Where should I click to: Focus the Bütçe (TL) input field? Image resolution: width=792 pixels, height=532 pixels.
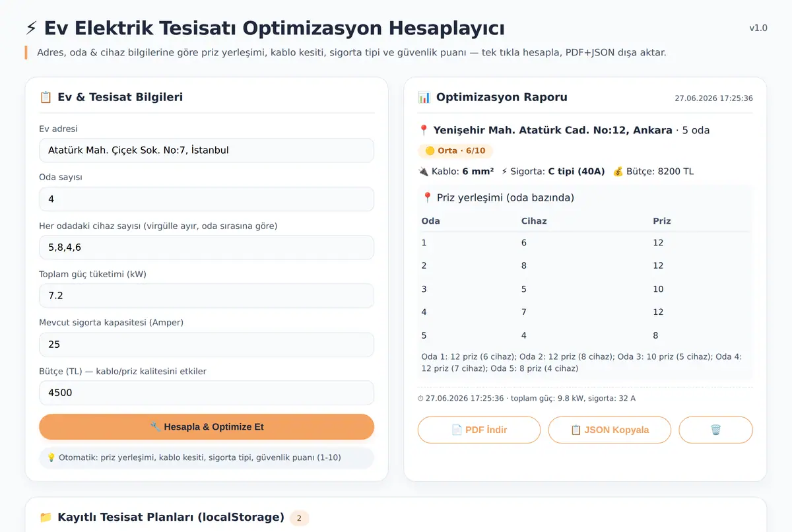pos(207,393)
